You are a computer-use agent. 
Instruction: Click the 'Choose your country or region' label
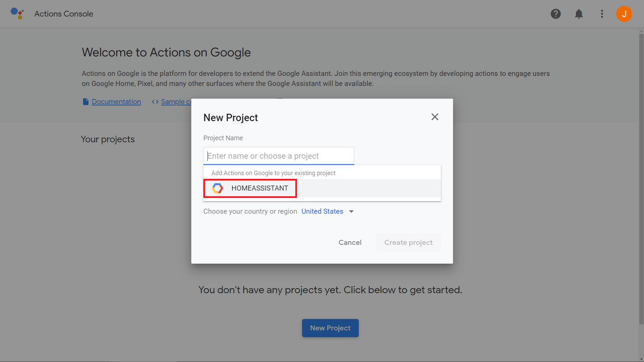pyautogui.click(x=250, y=211)
